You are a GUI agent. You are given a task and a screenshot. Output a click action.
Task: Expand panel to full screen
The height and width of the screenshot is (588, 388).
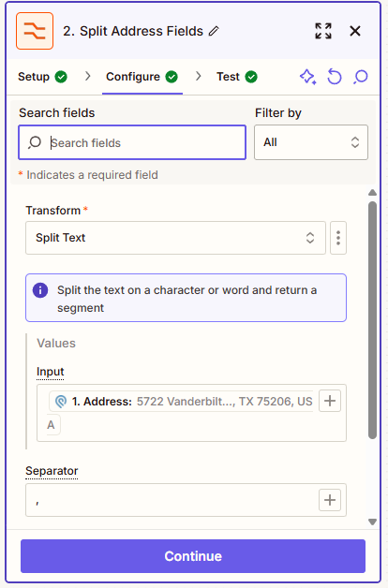point(323,31)
